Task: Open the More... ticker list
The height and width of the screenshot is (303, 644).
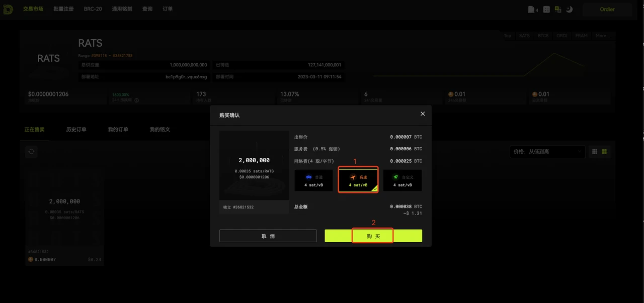Action: point(603,36)
